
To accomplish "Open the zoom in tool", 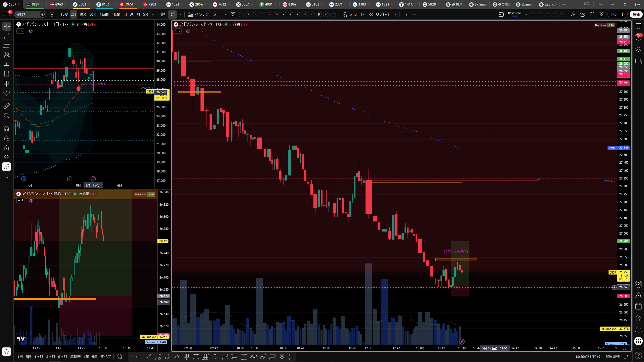I will coord(7,116).
